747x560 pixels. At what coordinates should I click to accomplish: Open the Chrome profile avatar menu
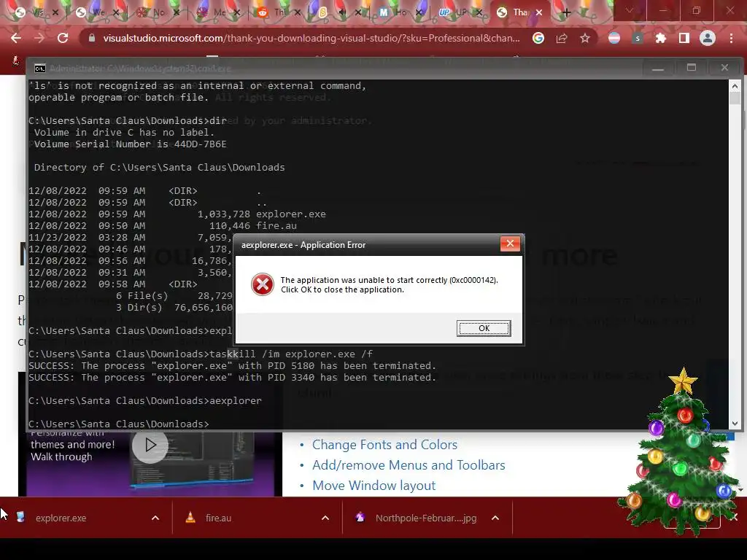[x=708, y=38]
